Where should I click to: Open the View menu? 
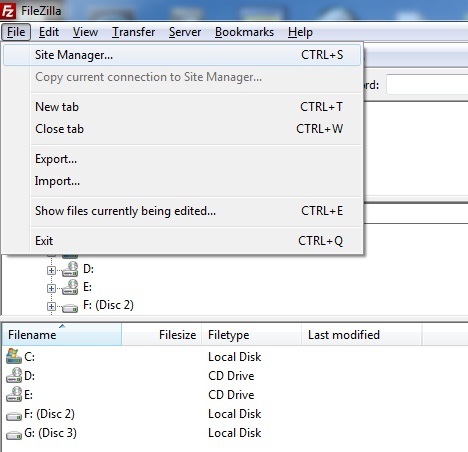coord(85,32)
